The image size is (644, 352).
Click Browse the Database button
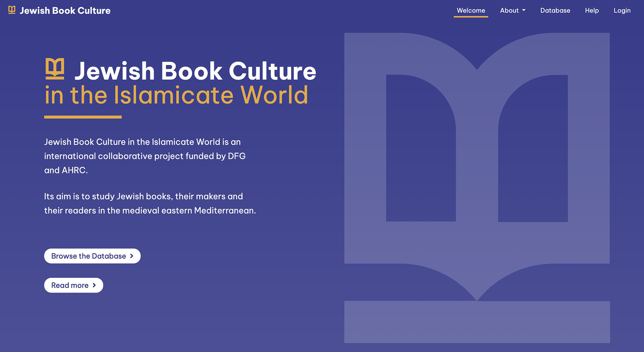(x=92, y=256)
